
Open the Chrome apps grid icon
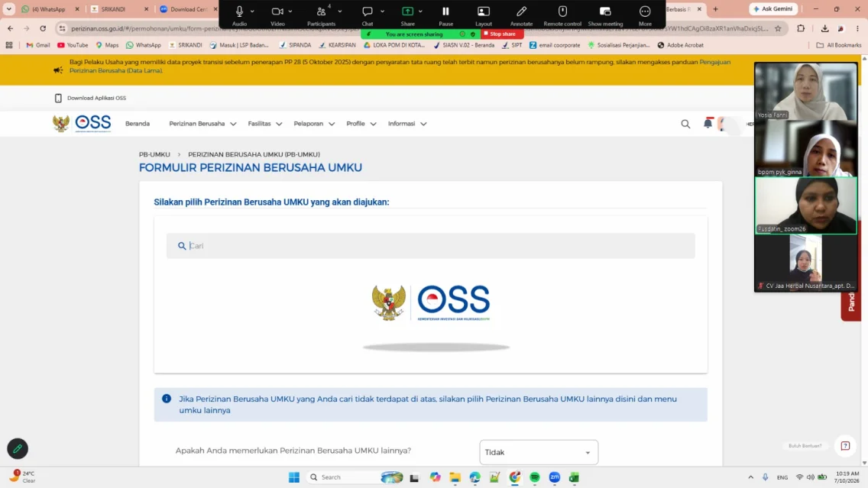(9, 45)
